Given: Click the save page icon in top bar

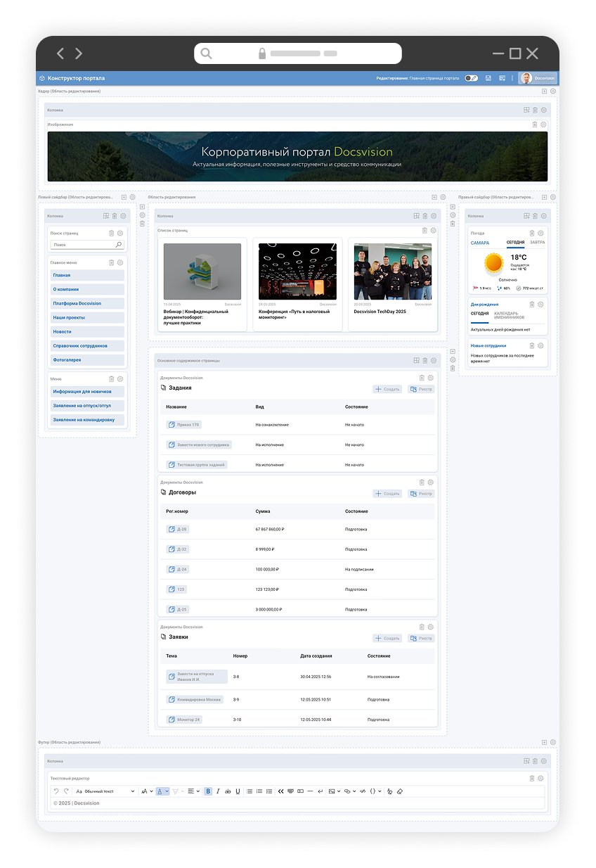Looking at the screenshot, I should tap(488, 78).
